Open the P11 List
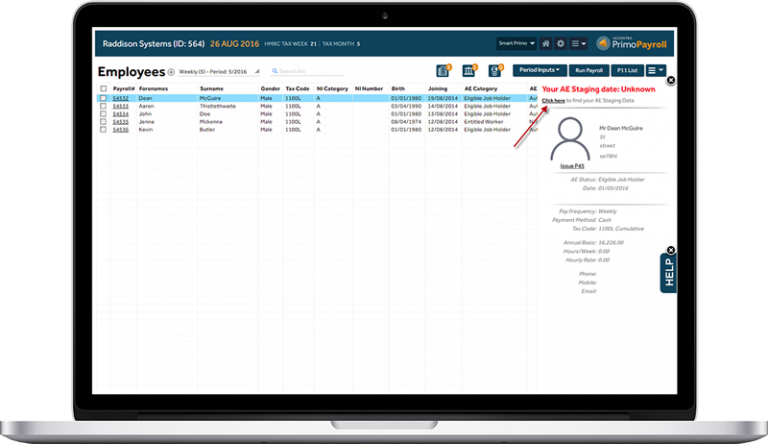This screenshot has height=444, width=768. tap(627, 70)
